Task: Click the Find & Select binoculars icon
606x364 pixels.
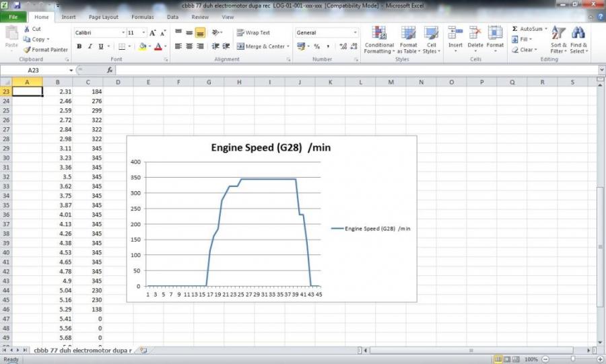Action: 578,34
